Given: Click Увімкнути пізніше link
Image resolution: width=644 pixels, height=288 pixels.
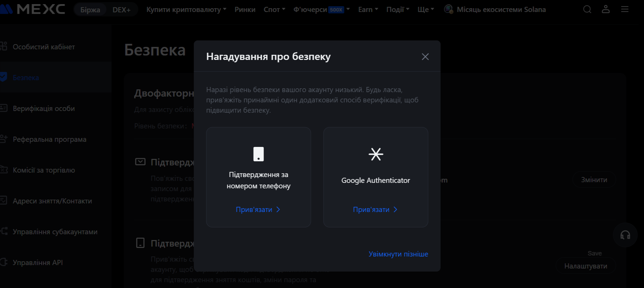Looking at the screenshot, I should [398, 254].
